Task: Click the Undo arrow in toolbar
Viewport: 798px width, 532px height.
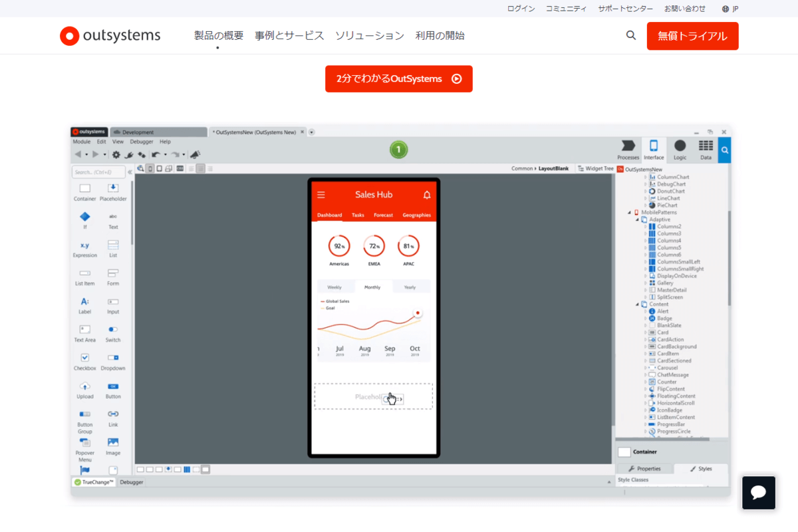Action: click(x=156, y=154)
